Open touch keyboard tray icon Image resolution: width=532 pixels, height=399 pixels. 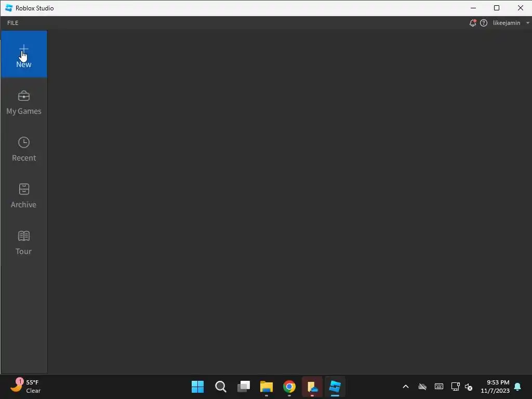[438, 387]
